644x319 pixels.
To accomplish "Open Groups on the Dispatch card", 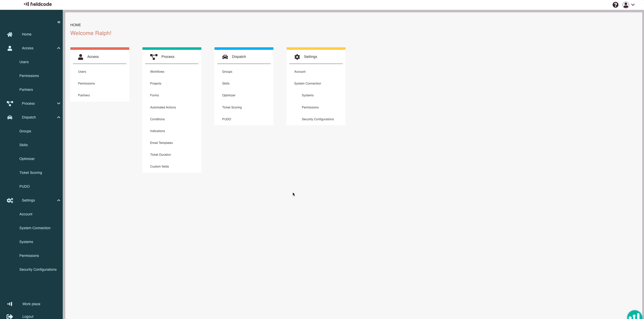I will (x=227, y=72).
